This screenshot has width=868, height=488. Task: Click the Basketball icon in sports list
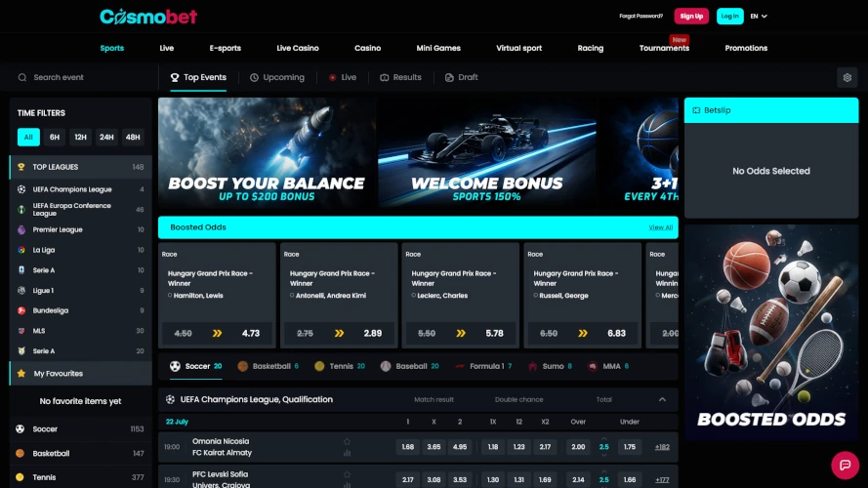tap(20, 453)
